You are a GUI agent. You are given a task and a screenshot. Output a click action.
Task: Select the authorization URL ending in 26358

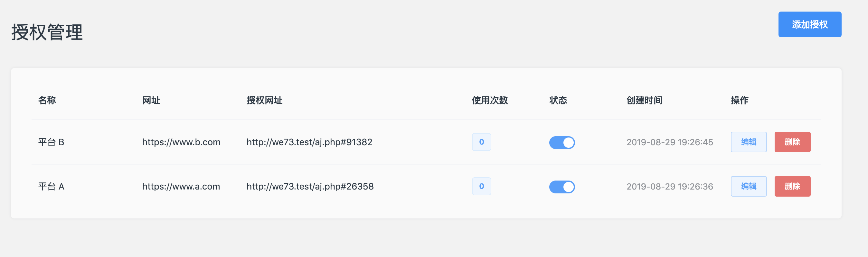[310, 187]
